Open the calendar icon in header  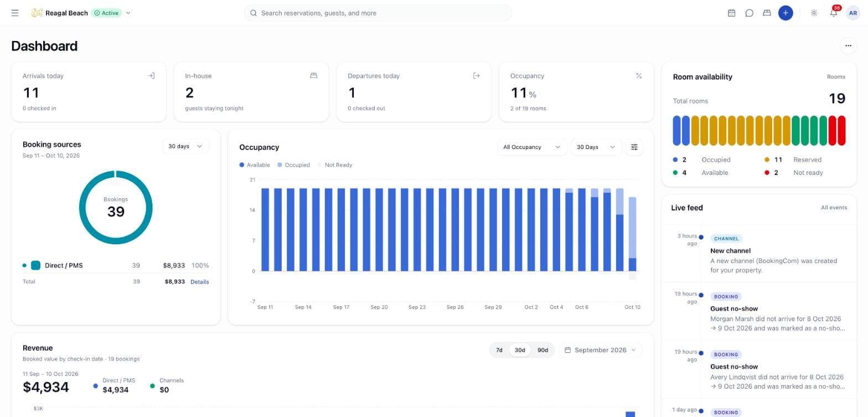731,13
